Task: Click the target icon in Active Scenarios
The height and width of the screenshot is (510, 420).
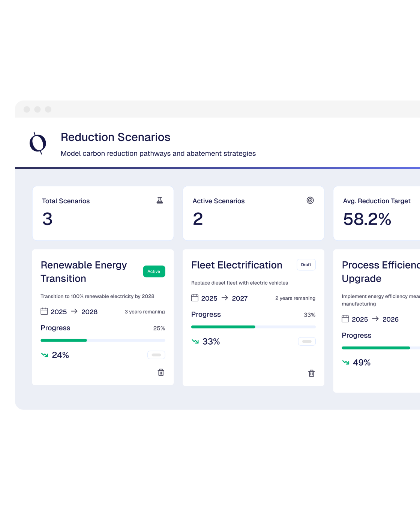Action: [x=310, y=200]
